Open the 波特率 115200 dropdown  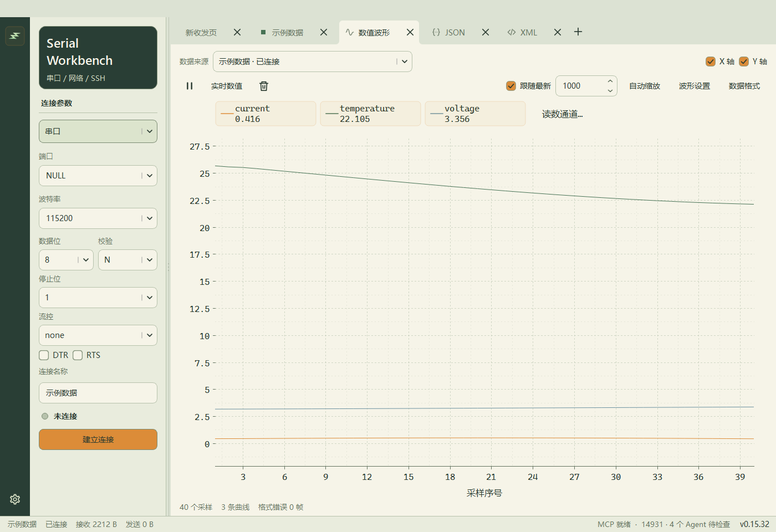click(98, 218)
